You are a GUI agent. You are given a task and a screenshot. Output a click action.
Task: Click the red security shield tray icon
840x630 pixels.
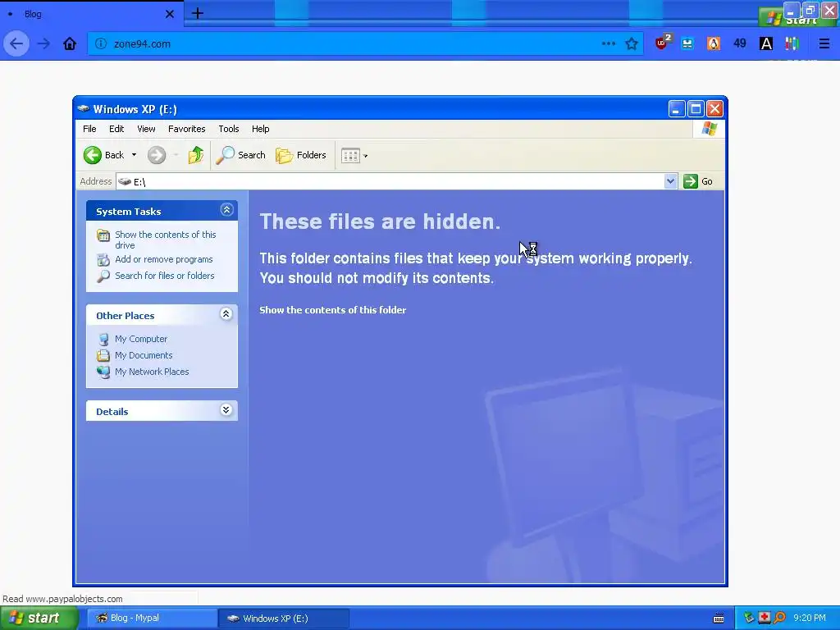pyautogui.click(x=764, y=618)
